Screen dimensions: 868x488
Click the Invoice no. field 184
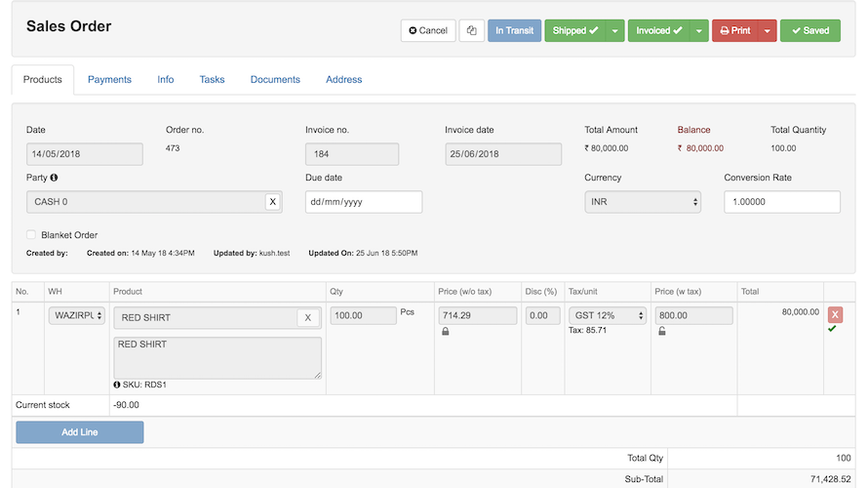tap(352, 154)
